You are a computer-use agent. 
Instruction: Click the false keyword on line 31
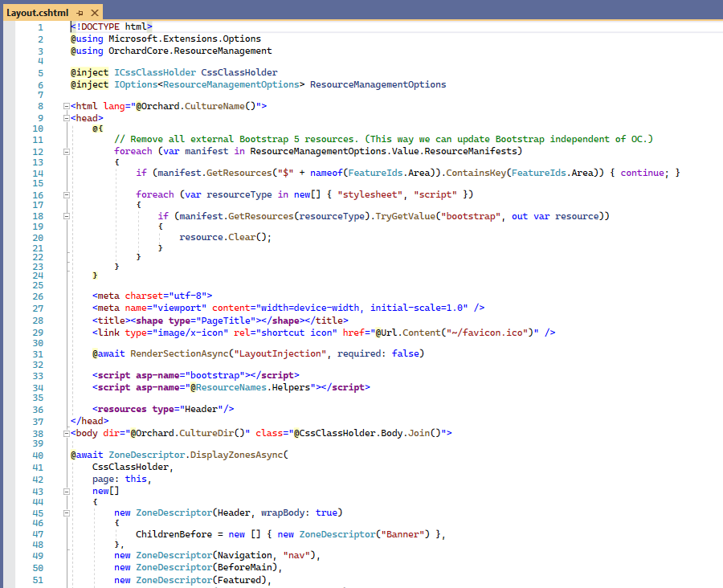(406, 353)
